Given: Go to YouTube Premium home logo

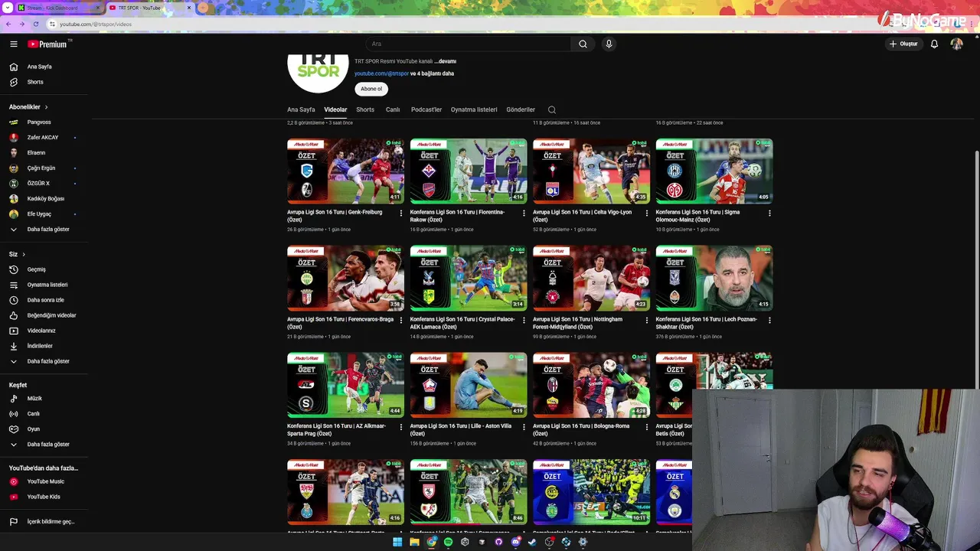Looking at the screenshot, I should tap(47, 44).
